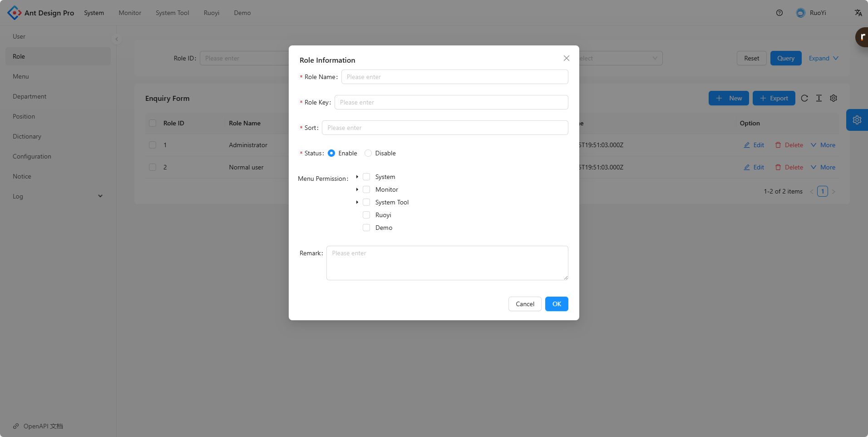The image size is (868, 437).
Task: Click the refresh table icon
Action: click(804, 98)
